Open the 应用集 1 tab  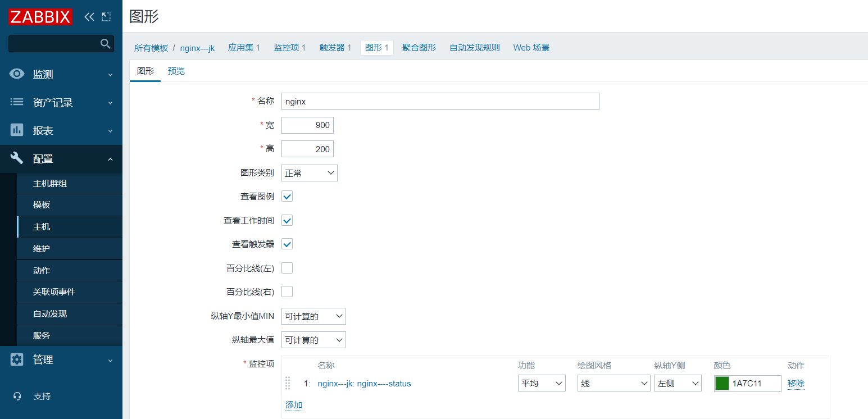pyautogui.click(x=244, y=48)
